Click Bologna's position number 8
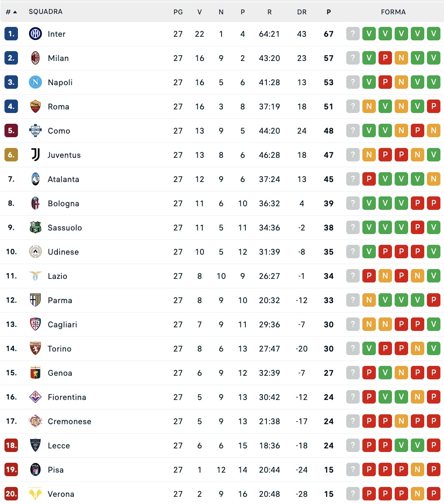Image resolution: width=444 pixels, height=504 pixels. (11, 204)
